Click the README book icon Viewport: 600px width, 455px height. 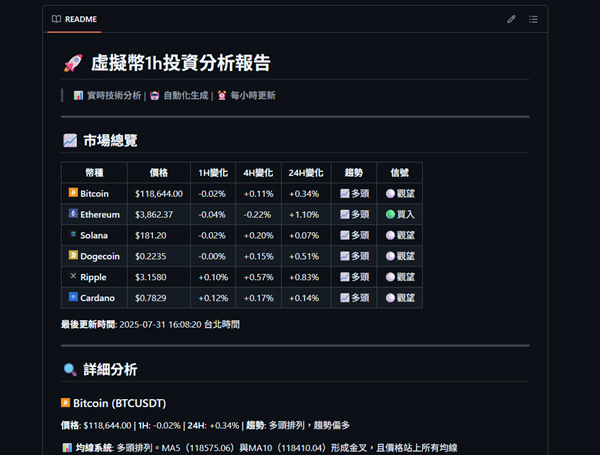click(x=56, y=19)
